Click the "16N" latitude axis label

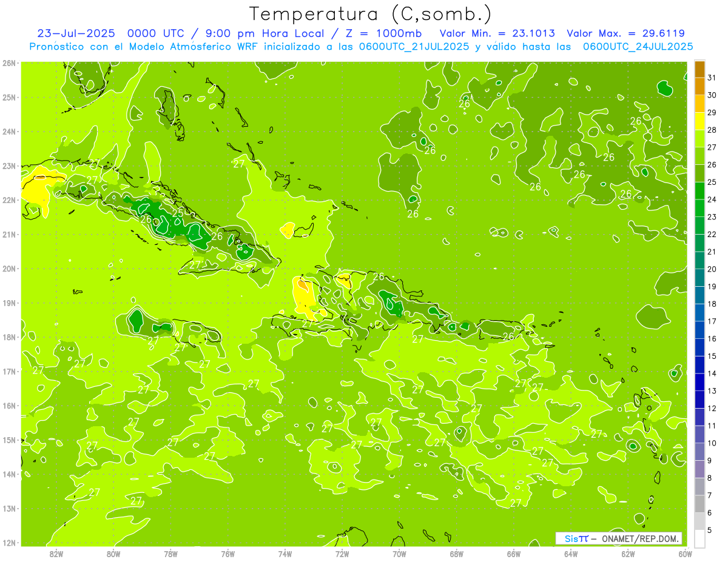8,406
